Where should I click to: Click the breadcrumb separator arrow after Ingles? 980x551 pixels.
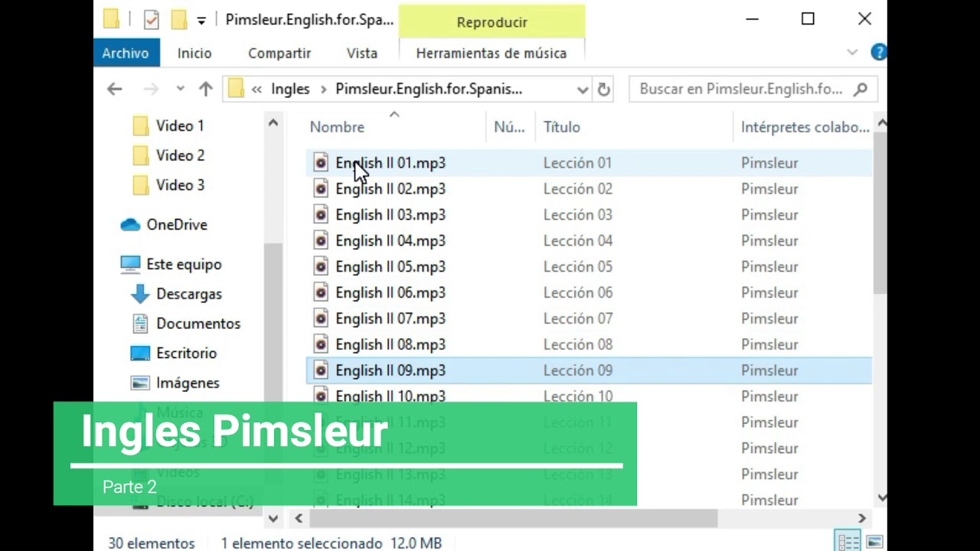tap(322, 90)
